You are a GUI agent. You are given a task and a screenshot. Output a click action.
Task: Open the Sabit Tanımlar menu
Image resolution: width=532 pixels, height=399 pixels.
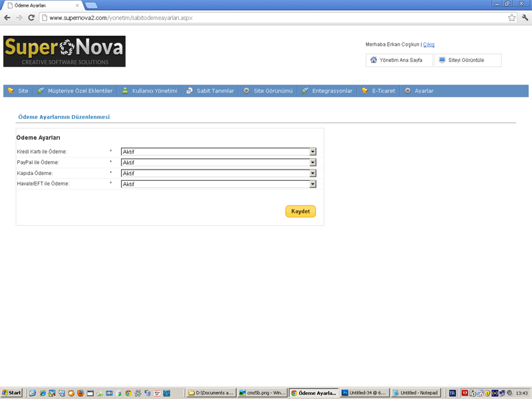(x=210, y=91)
